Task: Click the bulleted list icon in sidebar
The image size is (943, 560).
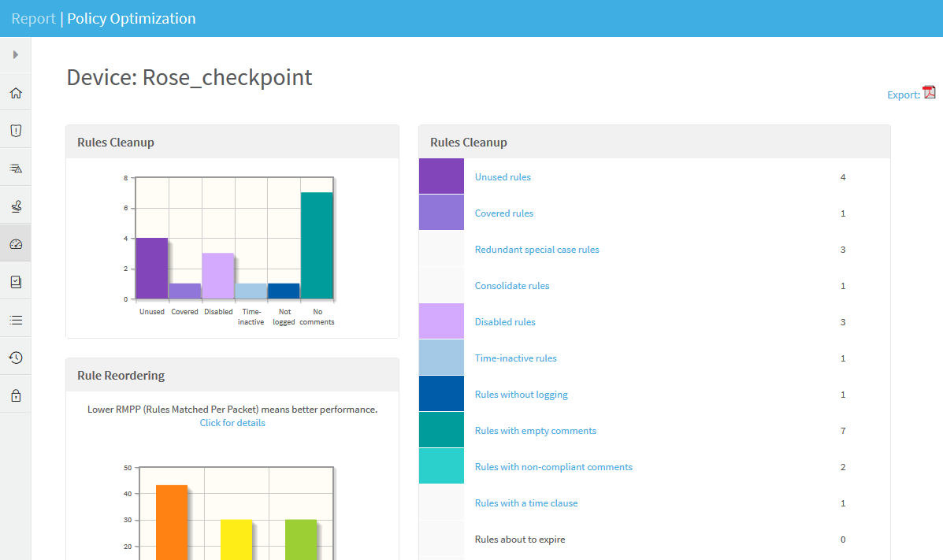Action: point(16,320)
